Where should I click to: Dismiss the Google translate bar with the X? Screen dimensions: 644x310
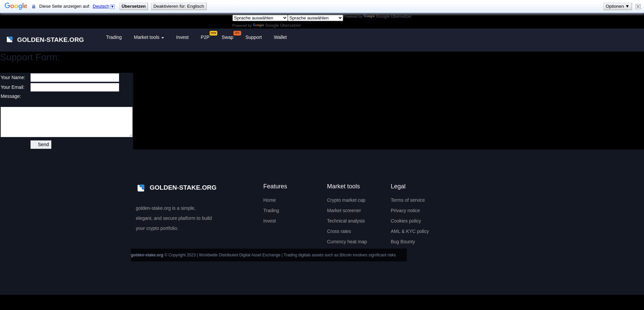point(638,6)
